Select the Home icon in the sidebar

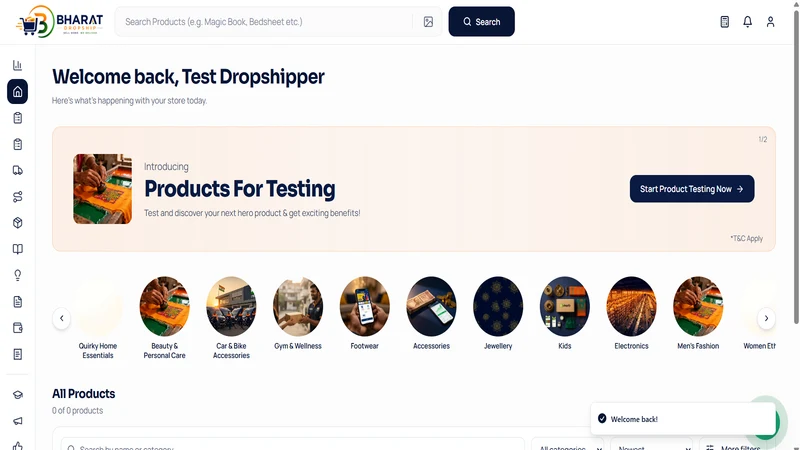pos(17,92)
